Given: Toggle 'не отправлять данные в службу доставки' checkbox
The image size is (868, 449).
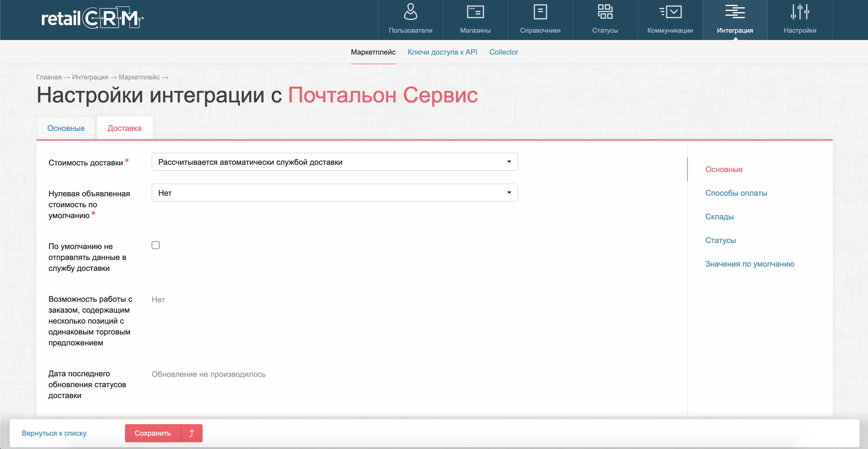Looking at the screenshot, I should point(155,245).
